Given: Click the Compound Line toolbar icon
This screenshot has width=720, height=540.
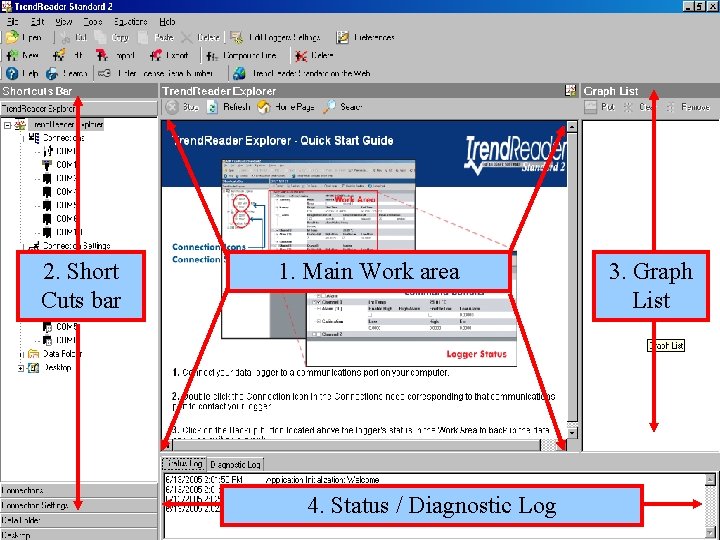Looking at the screenshot, I should pyautogui.click(x=212, y=56).
